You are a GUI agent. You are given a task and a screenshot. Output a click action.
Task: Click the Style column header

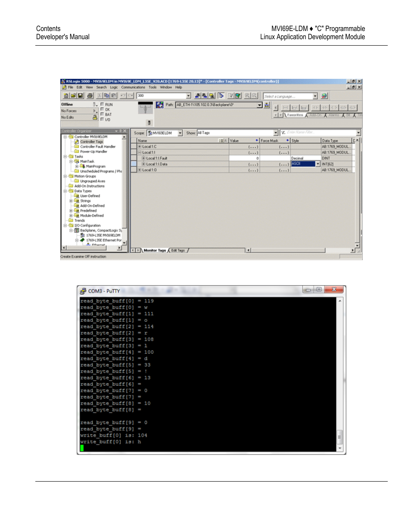coord(305,141)
